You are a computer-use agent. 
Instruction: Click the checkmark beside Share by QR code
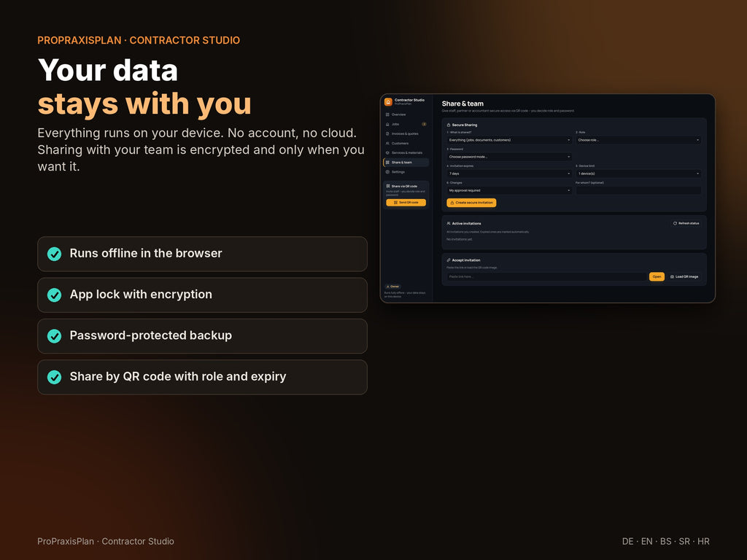pos(54,377)
